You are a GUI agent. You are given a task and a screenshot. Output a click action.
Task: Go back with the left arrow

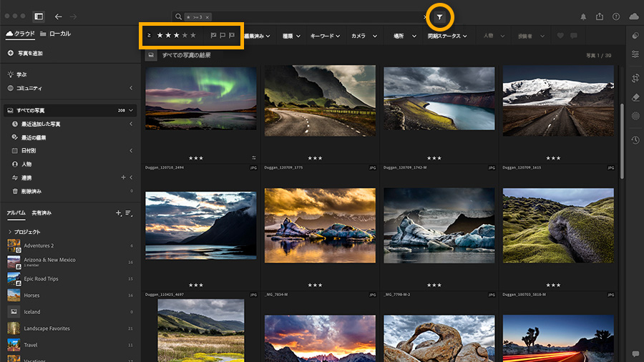point(59,16)
